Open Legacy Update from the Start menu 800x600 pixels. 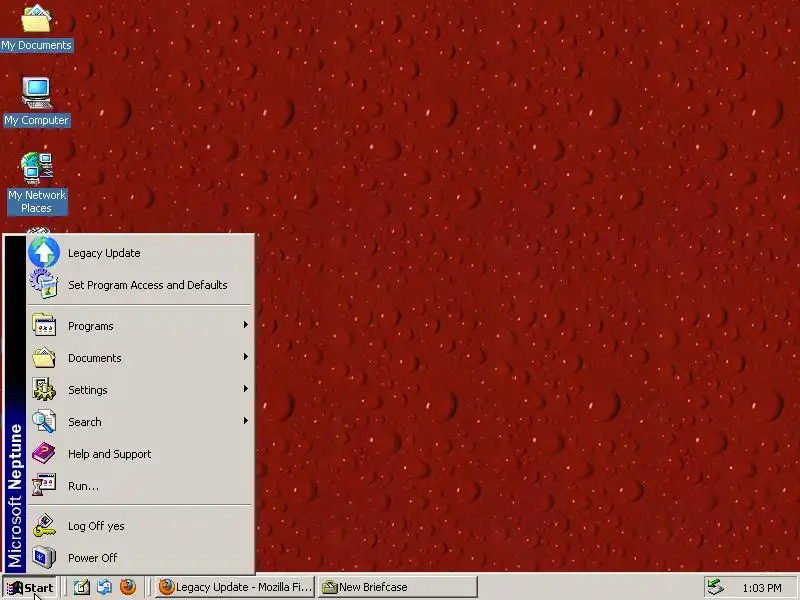tap(140, 253)
